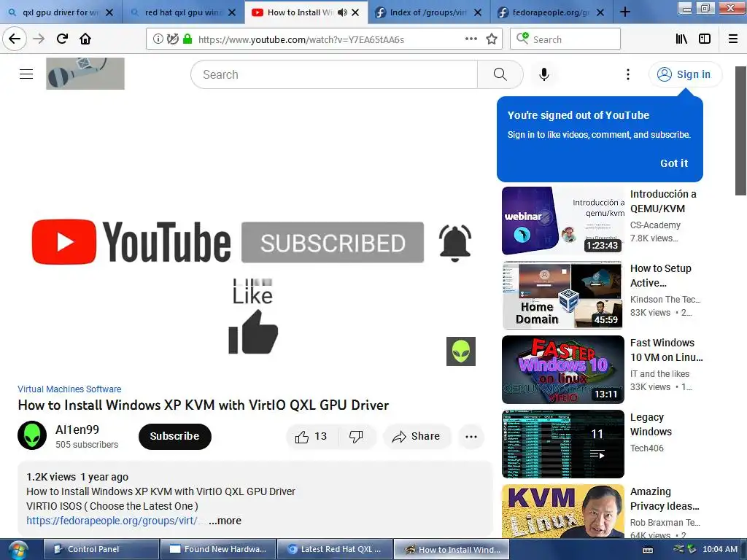Open the Windows Start orb
Image resolution: width=747 pixels, height=560 pixels.
tap(18, 550)
